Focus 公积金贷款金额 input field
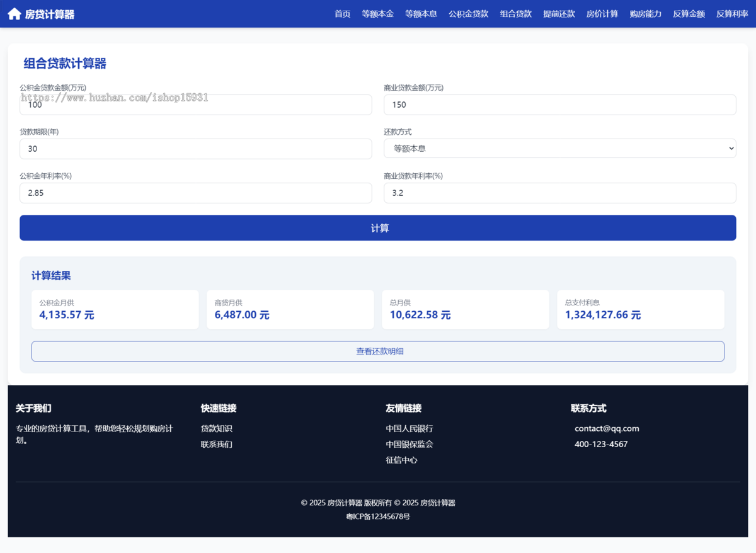This screenshot has width=756, height=553. 196,105
